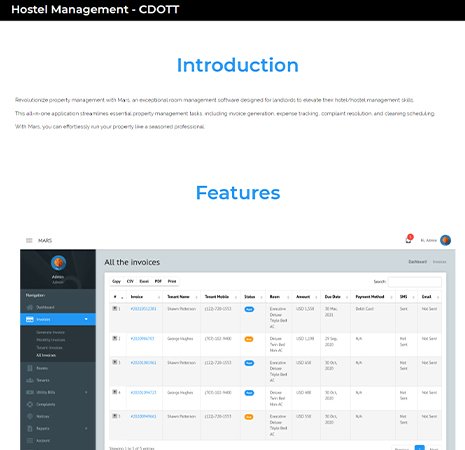Viewport: 465px width, 450px height.
Task: Open Rooms in the sidebar navigation
Action: tap(58, 368)
